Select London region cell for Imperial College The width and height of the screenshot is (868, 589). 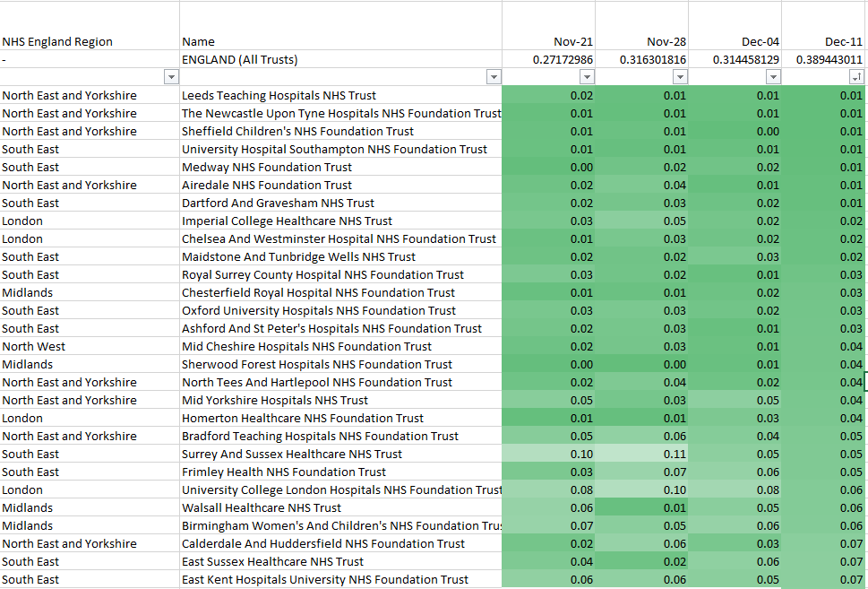click(x=90, y=221)
